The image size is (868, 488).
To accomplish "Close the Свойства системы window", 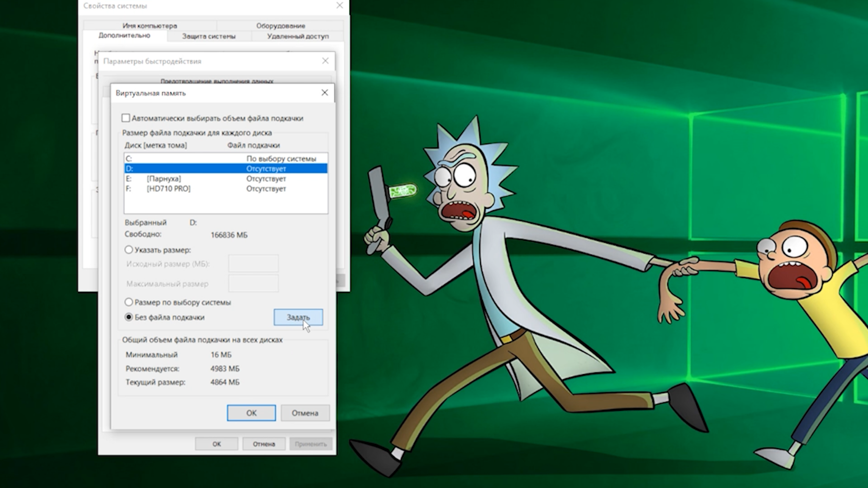I will [x=339, y=6].
